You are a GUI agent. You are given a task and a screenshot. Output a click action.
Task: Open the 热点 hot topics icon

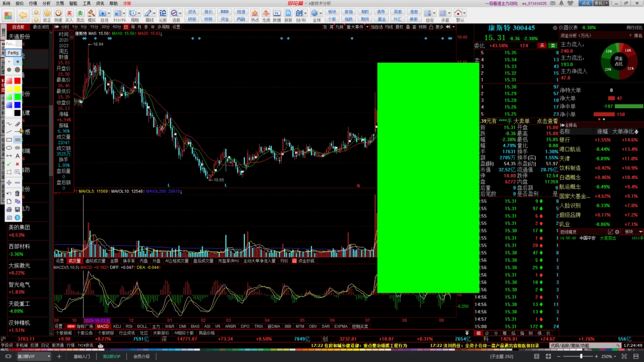point(255,15)
